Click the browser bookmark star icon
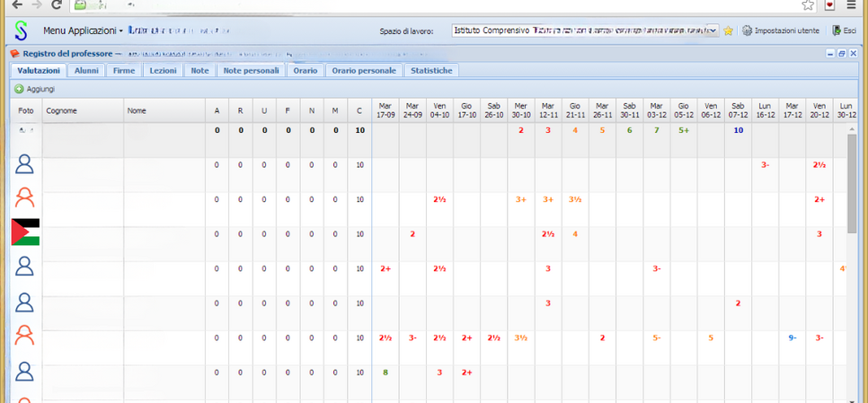This screenshot has height=403, width=868. coord(808,4)
